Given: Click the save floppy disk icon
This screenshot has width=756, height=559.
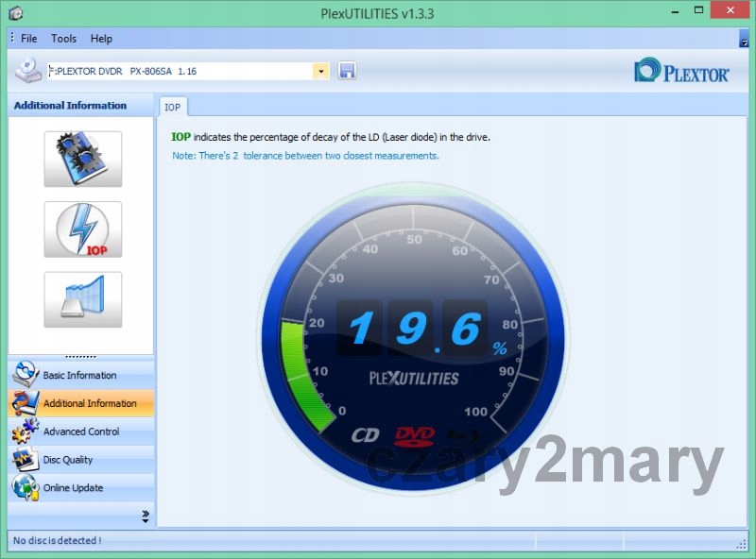Looking at the screenshot, I should pyautogui.click(x=347, y=71).
